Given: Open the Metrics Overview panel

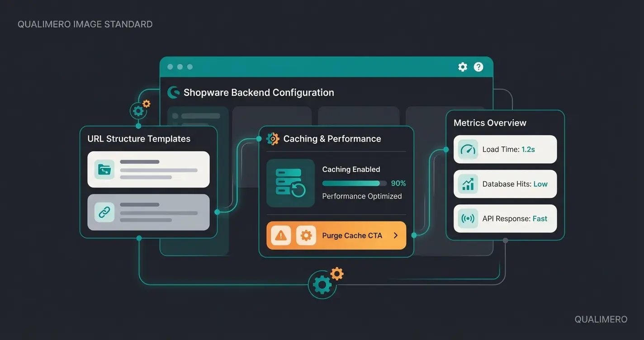Looking at the screenshot, I should click(x=489, y=123).
